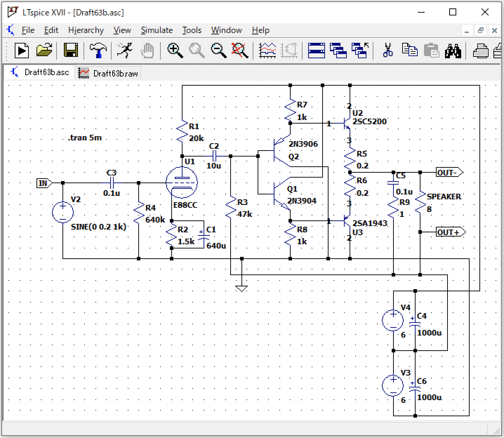Image resolution: width=504 pixels, height=438 pixels.
Task: Click the V3 voltage source symbol
Action: coord(393,385)
